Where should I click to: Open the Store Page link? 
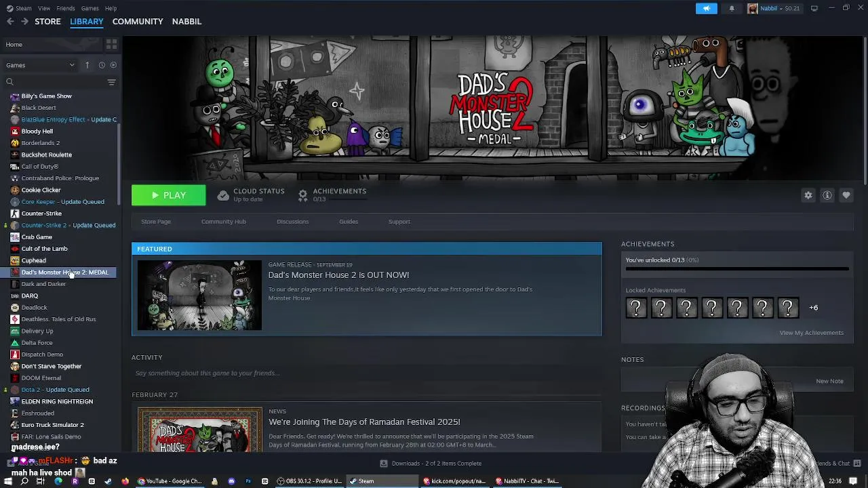coord(156,222)
